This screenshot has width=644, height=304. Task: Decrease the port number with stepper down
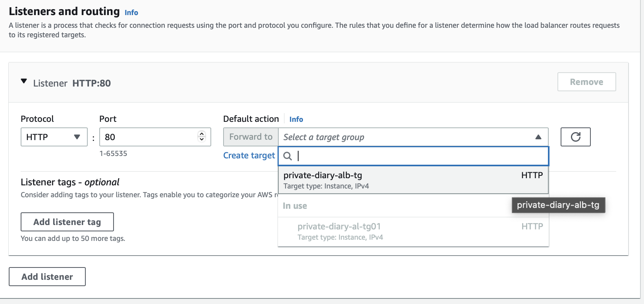[202, 140]
